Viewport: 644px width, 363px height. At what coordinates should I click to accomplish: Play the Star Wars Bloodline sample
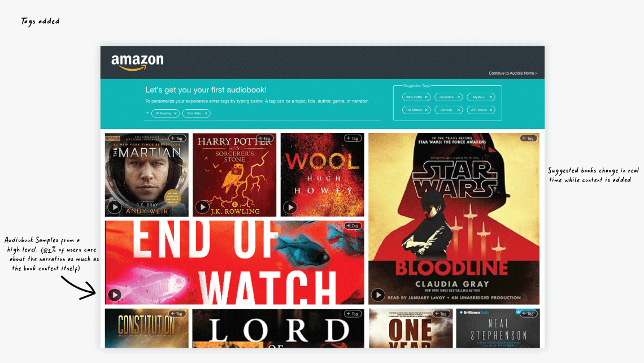coord(378,295)
